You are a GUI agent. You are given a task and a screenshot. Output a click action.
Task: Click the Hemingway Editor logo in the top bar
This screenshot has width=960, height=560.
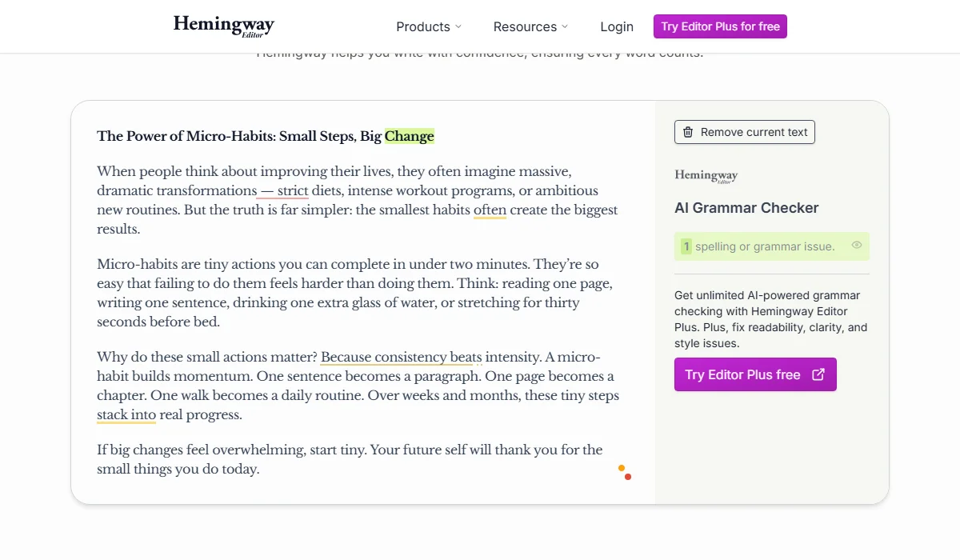point(223,26)
